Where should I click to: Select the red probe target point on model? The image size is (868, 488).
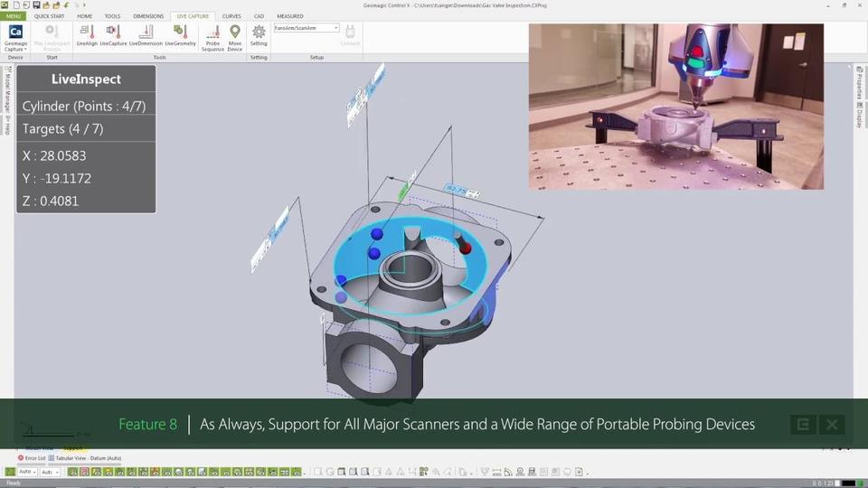click(465, 249)
